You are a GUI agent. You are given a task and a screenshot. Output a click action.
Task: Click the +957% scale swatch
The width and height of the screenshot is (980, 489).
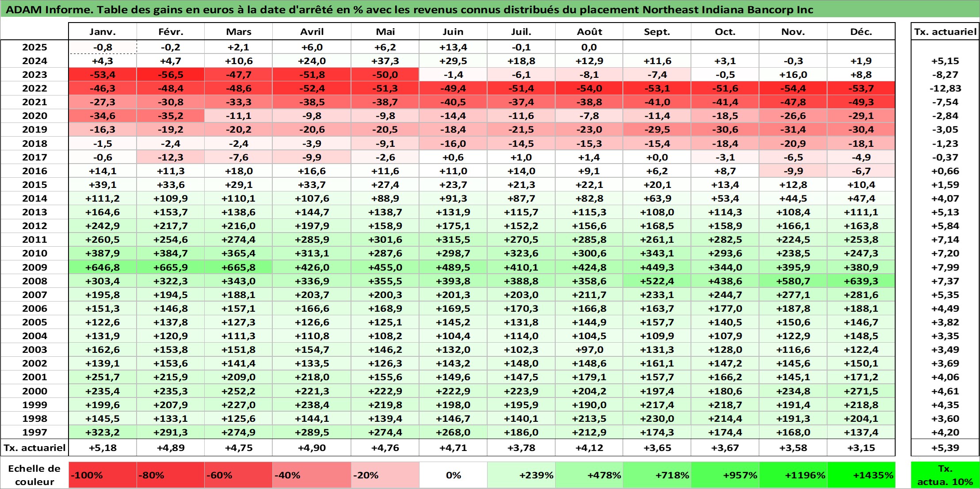[x=725, y=475]
